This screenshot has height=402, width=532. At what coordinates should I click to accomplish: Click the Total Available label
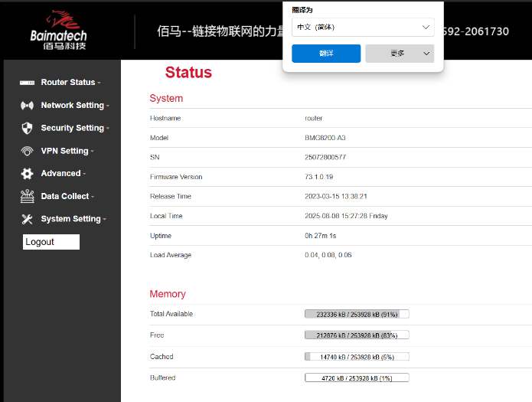click(x=171, y=314)
